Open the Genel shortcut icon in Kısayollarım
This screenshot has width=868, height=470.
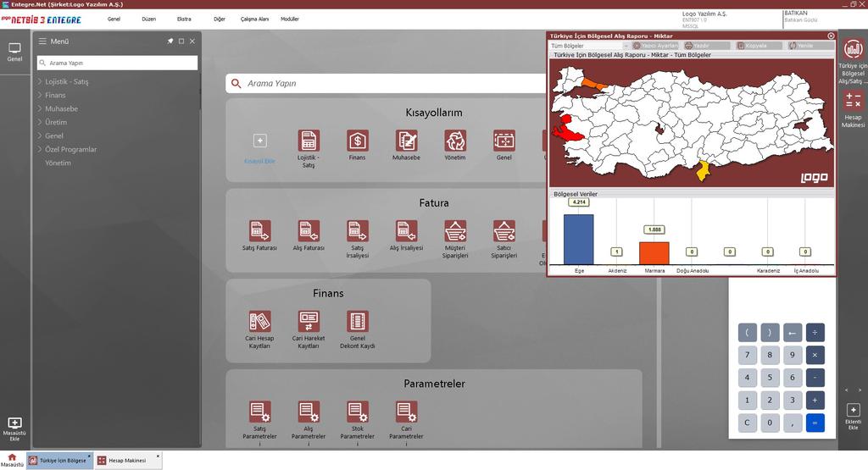click(504, 141)
